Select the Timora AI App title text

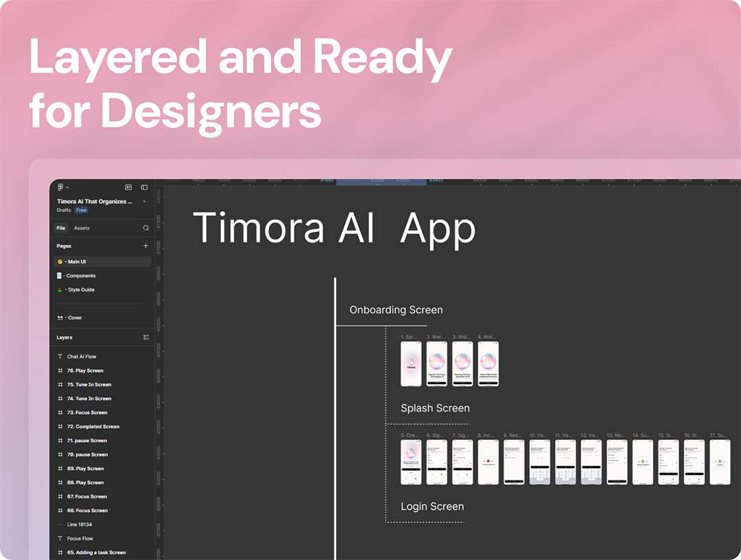coord(333,229)
